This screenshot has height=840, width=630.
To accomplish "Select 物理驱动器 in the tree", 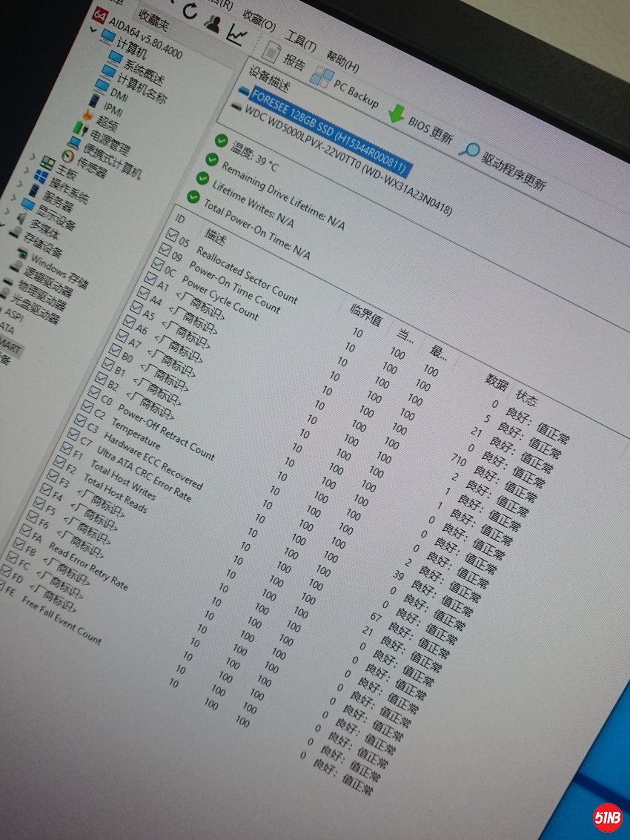I will [x=42, y=295].
